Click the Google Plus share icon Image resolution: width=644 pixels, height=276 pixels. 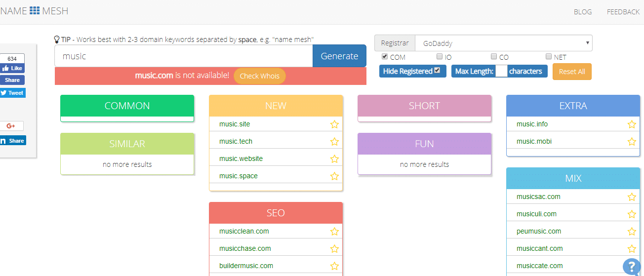[x=11, y=126]
